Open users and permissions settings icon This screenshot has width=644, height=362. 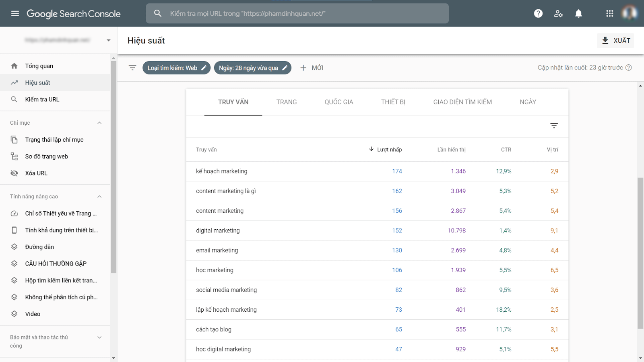(558, 14)
